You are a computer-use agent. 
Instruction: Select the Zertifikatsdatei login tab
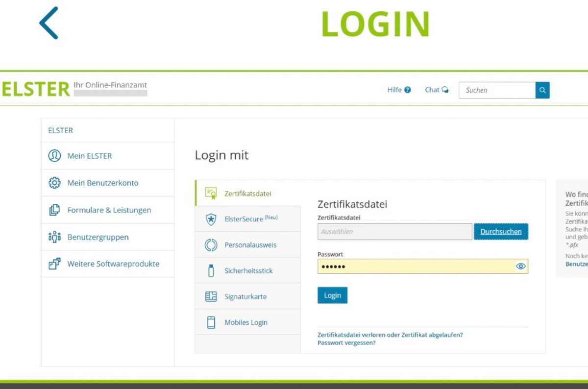(x=247, y=193)
